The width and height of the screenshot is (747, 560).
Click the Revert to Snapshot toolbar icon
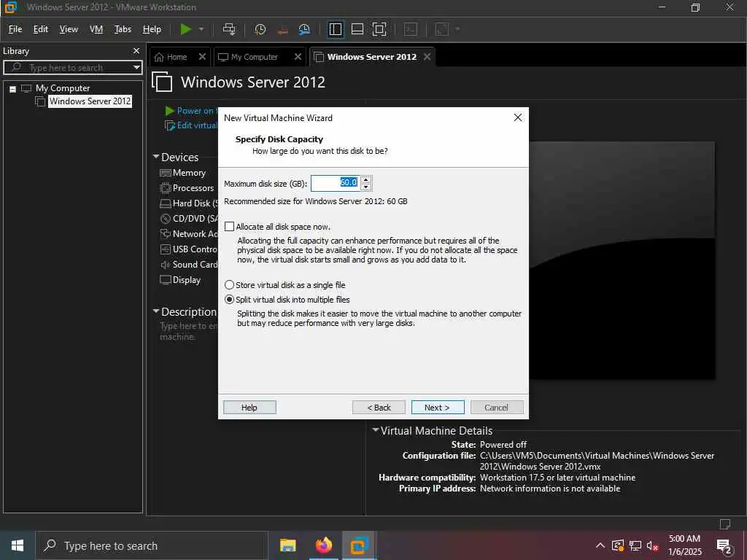282,29
